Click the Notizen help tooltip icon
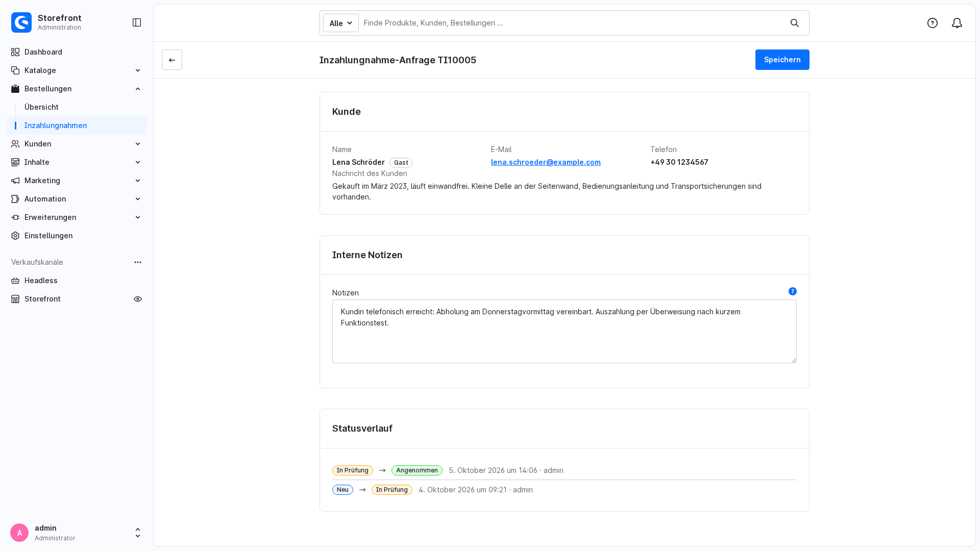The image size is (980, 551). [x=793, y=291]
